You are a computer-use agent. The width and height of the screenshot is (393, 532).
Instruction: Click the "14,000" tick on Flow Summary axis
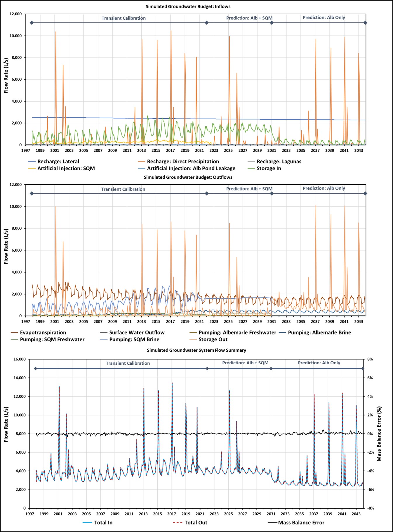click(x=20, y=378)
